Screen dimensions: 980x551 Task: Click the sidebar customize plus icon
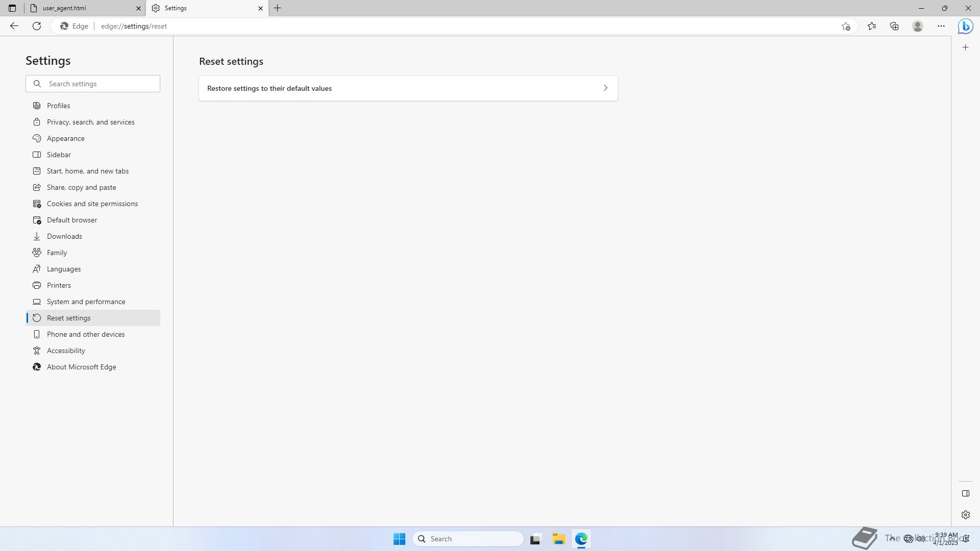coord(965,47)
